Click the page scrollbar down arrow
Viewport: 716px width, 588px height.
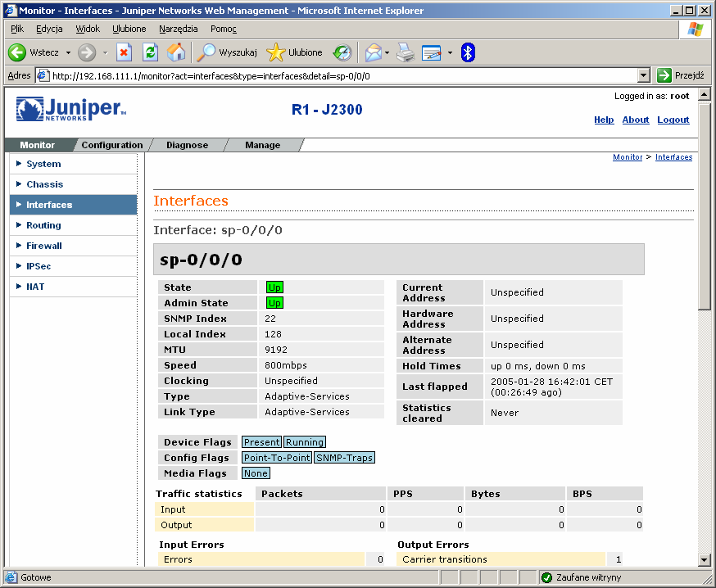click(x=705, y=559)
